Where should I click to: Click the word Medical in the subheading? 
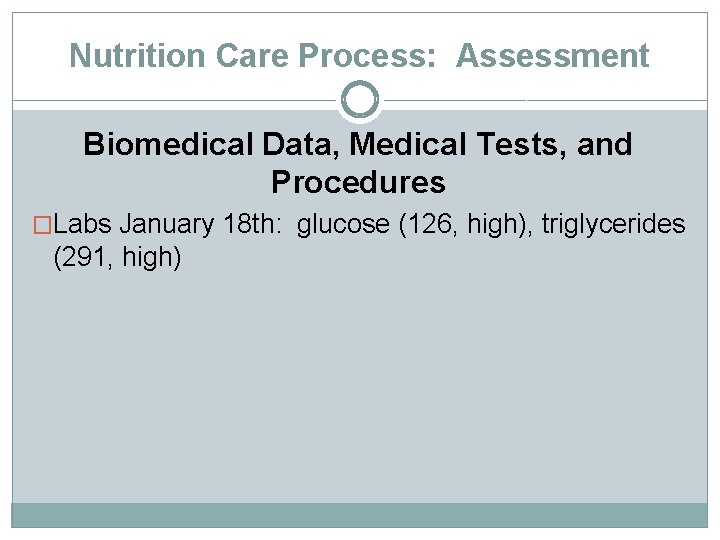pos(408,144)
